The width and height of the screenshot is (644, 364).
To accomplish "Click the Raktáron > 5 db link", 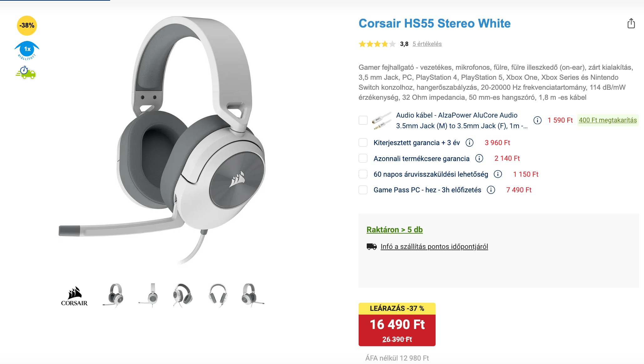I will coord(394,230).
